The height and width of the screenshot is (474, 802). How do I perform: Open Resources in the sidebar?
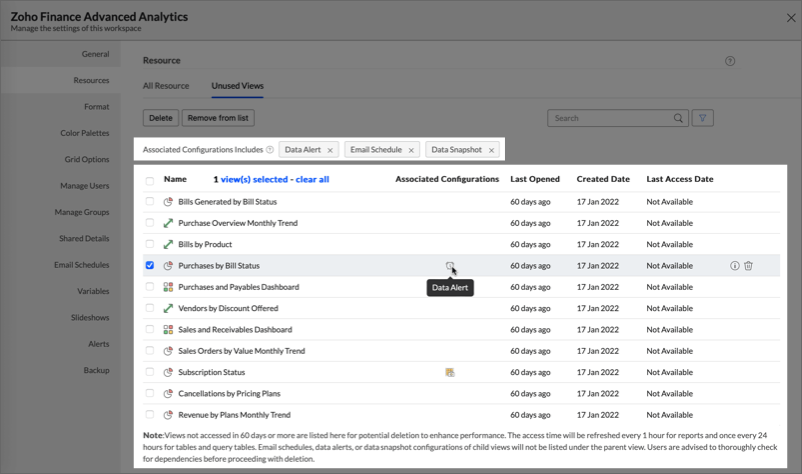[x=60, y=80]
